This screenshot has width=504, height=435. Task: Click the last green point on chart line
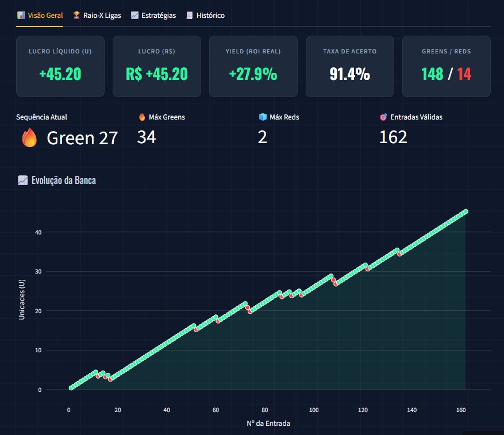465,211
